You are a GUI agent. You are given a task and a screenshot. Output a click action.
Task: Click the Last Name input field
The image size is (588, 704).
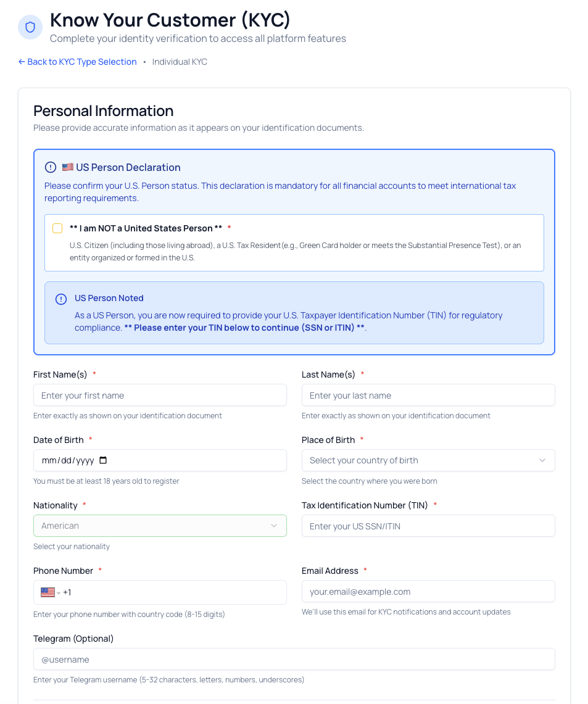click(x=428, y=395)
